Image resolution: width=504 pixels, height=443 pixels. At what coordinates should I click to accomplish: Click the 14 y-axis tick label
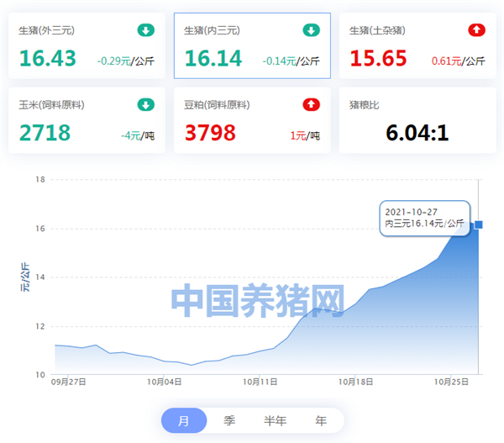pyautogui.click(x=40, y=277)
